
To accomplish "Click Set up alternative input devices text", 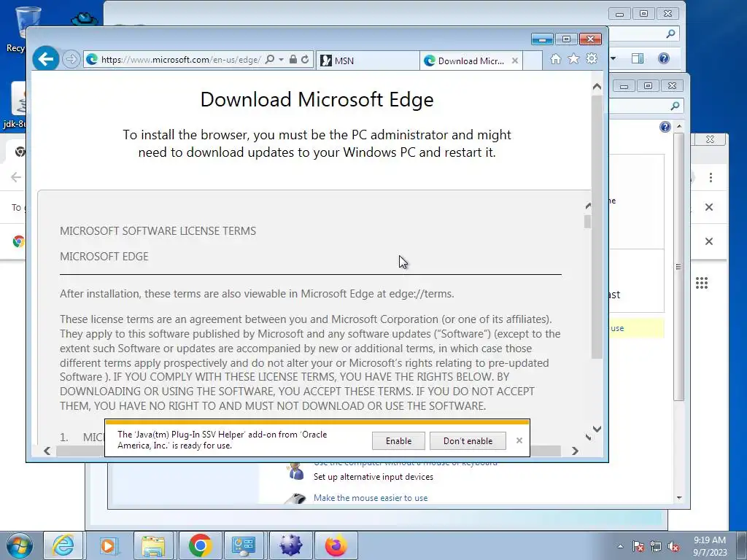I will click(x=373, y=477).
